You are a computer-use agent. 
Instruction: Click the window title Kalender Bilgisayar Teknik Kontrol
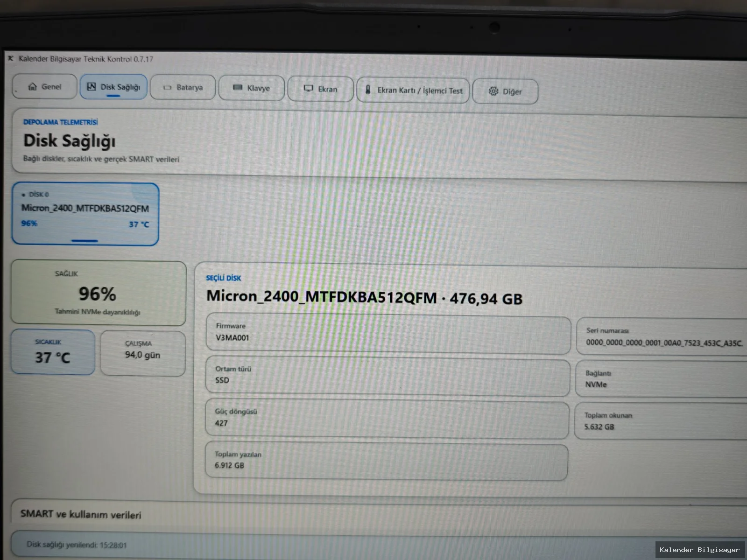86,59
